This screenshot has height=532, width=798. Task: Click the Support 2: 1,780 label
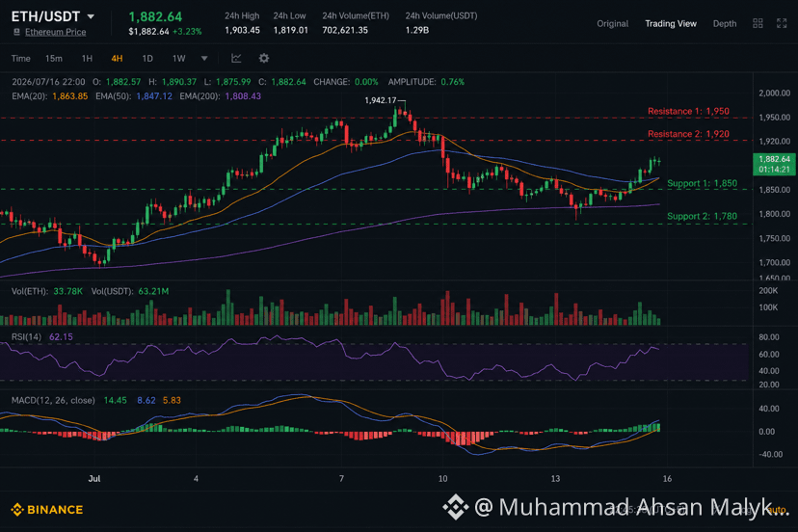(702, 216)
